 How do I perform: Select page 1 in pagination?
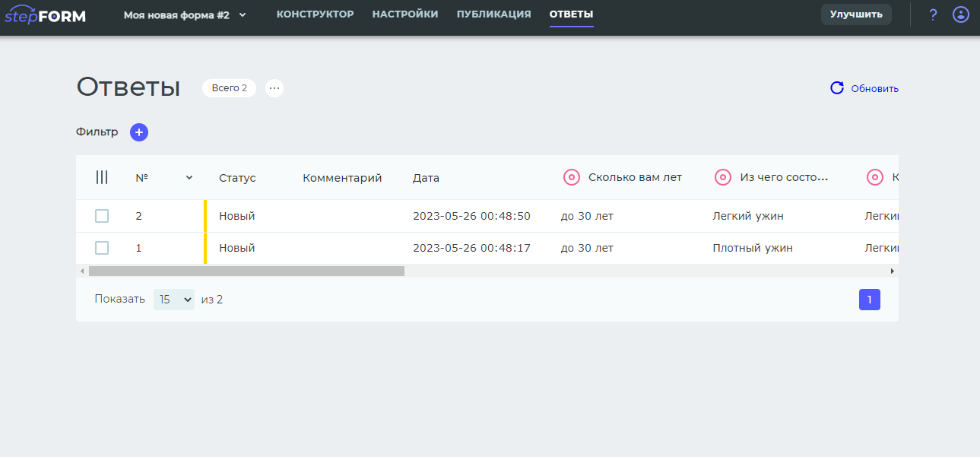[869, 299]
